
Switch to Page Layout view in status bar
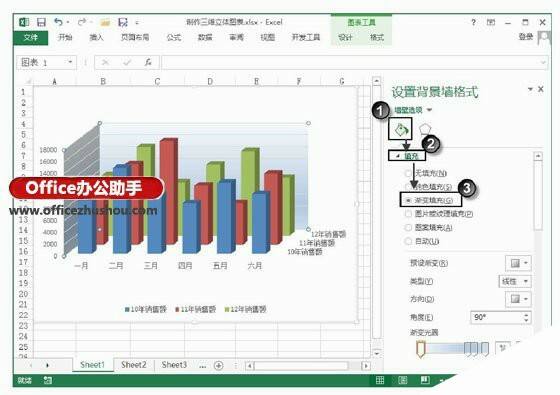click(x=402, y=380)
